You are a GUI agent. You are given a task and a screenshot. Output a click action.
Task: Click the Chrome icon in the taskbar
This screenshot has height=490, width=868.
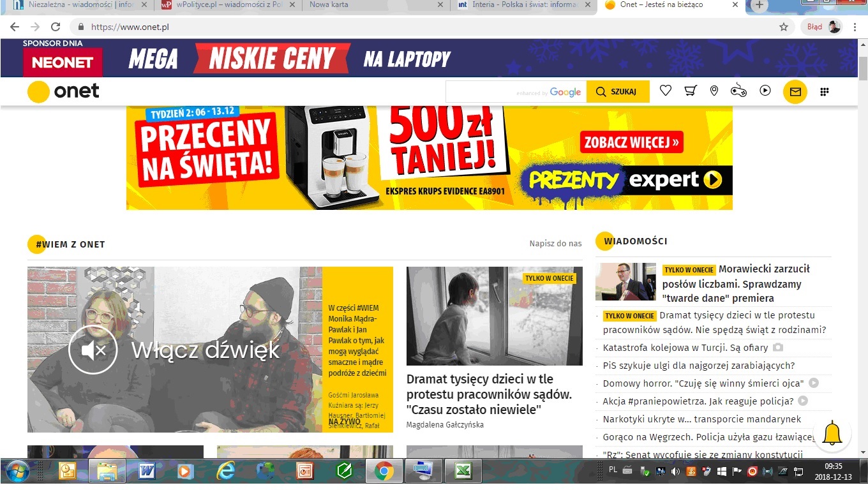pos(384,471)
